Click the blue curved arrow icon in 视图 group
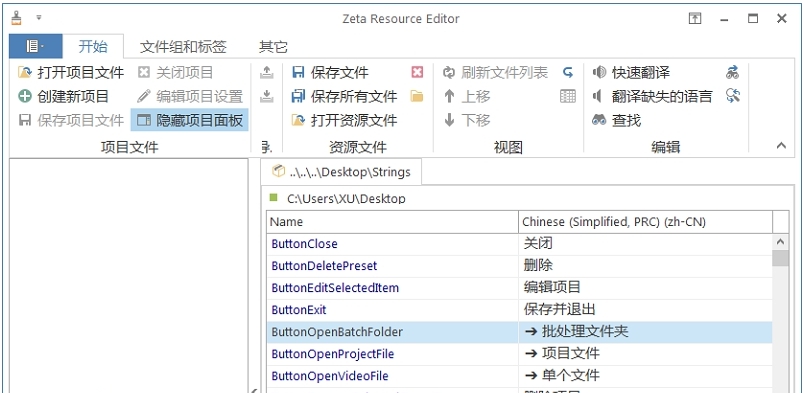The height and width of the screenshot is (393, 805). coord(568,72)
